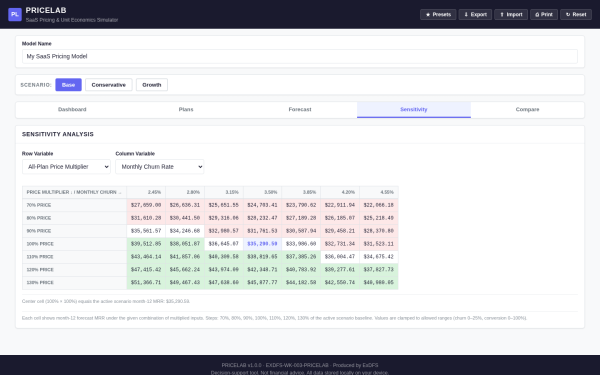The width and height of the screenshot is (600, 375).
Task: Open the Compare tab
Action: point(527,109)
